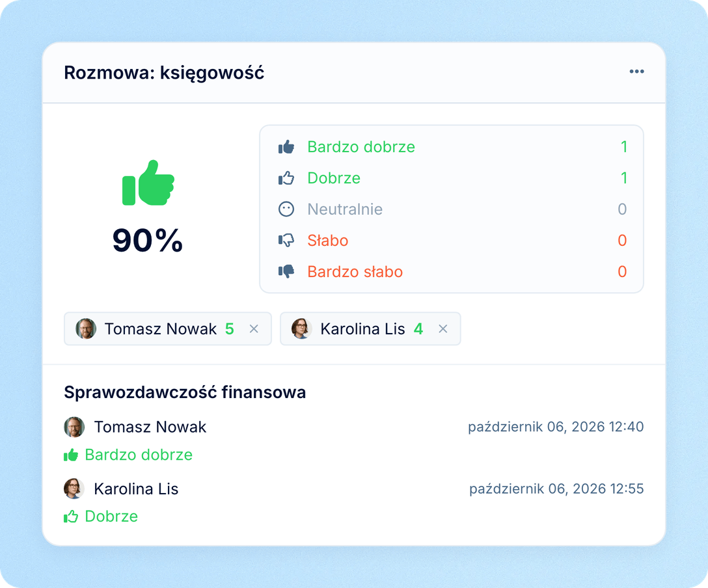Click Tomasz Nowak's score 5
Viewport: 708px width, 588px height.
(229, 329)
